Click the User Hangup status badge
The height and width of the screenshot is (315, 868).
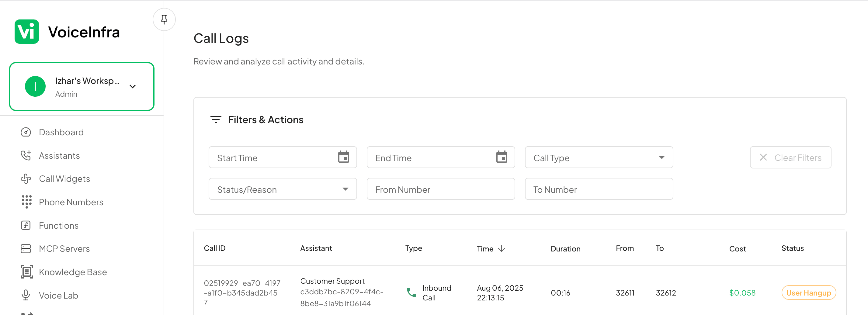808,292
